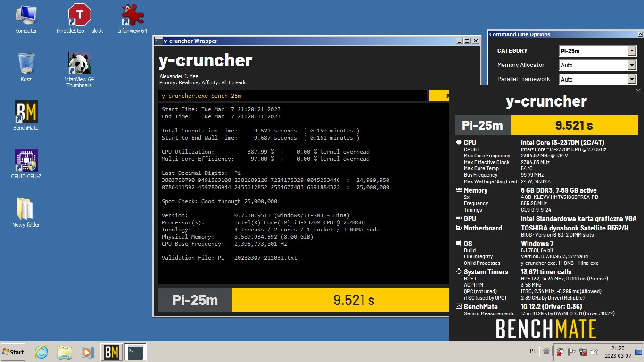Click the 13,671 timer calls text
This screenshot has width=644, height=362.
(x=546, y=271)
